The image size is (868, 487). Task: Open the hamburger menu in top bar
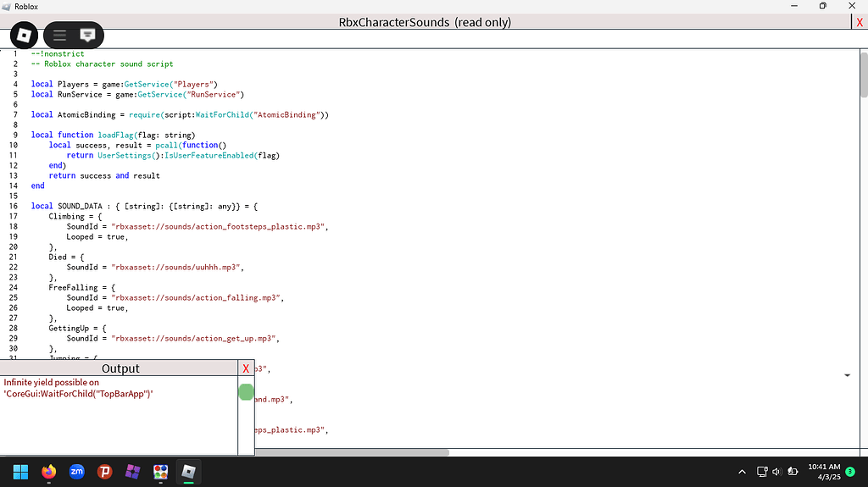point(59,35)
